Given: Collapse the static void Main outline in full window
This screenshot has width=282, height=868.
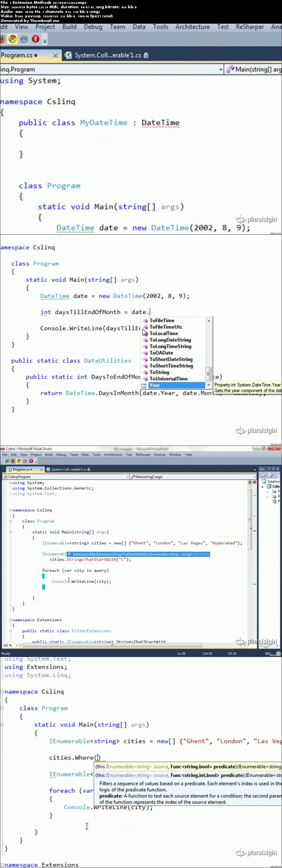Looking at the screenshot, I should pos(10,533).
